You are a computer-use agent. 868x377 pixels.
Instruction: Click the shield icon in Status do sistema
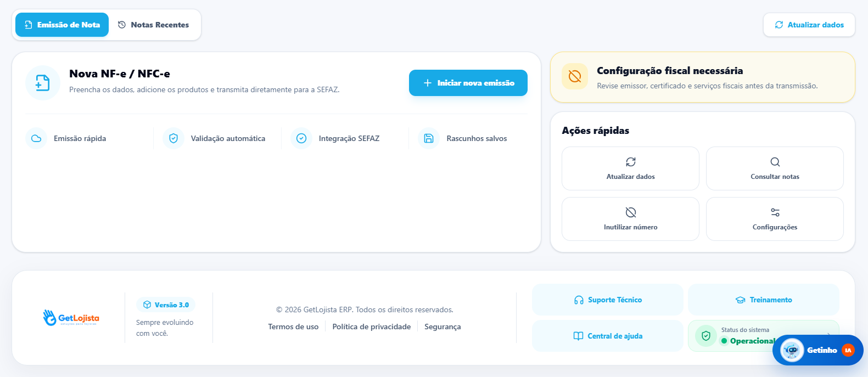(706, 336)
